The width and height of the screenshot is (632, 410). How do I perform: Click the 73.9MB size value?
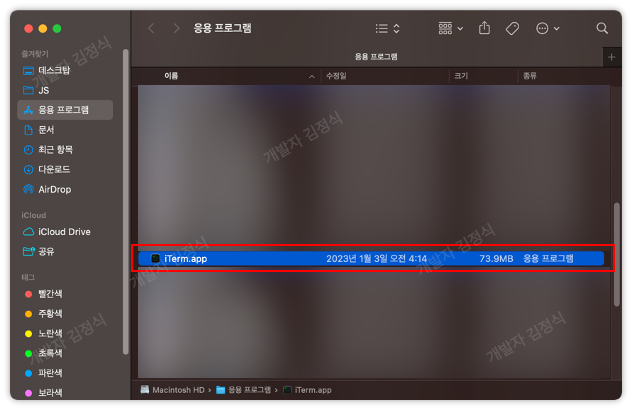coord(496,258)
